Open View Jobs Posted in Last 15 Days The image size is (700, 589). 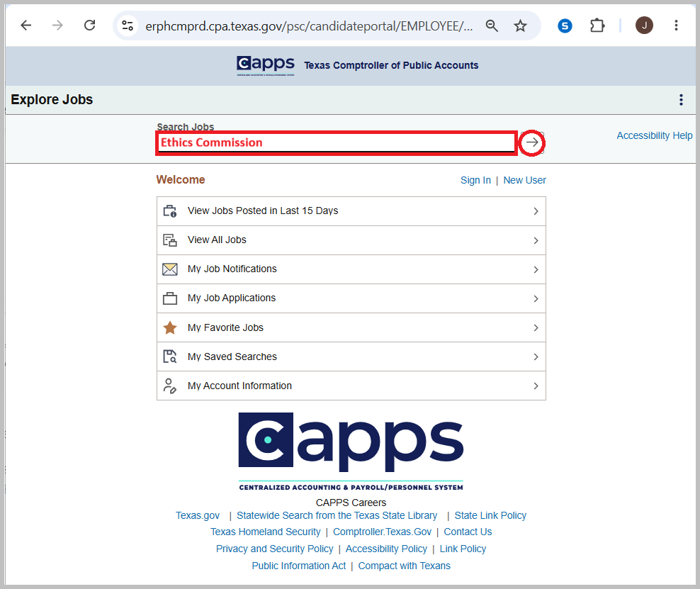351,211
